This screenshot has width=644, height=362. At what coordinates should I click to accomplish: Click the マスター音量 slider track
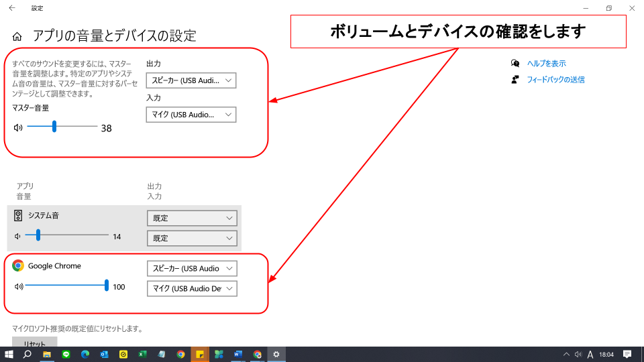tap(74, 127)
